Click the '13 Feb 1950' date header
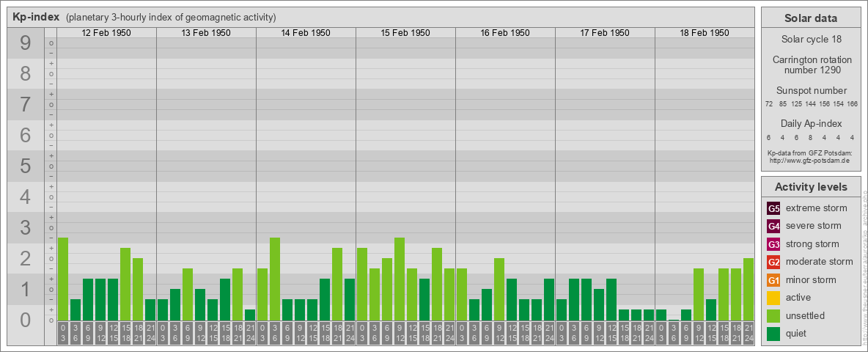868x352 pixels. [x=206, y=33]
